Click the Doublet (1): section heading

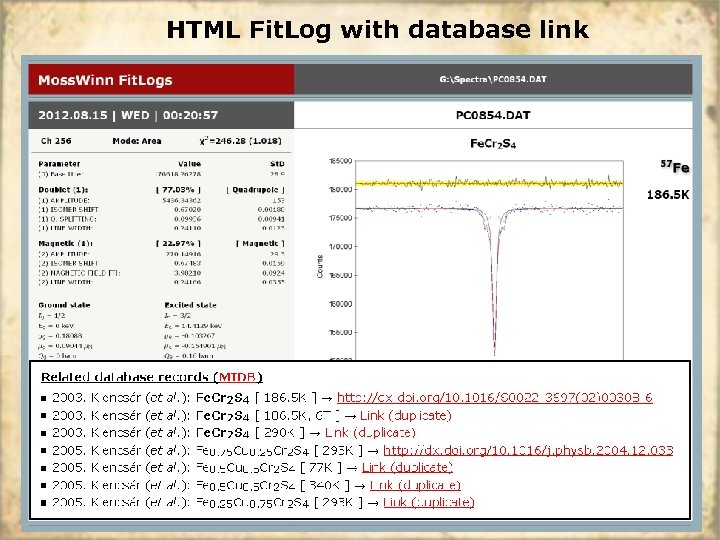point(63,190)
